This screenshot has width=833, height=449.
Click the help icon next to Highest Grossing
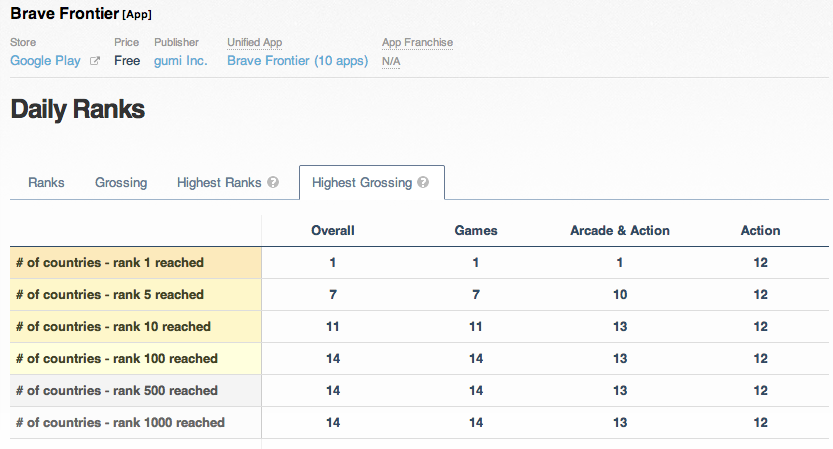click(x=423, y=182)
